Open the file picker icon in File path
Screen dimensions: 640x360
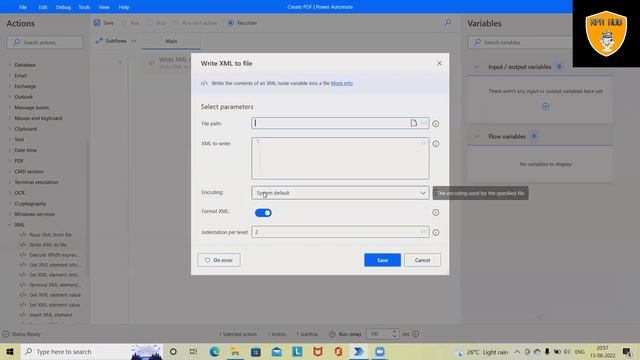(413, 123)
